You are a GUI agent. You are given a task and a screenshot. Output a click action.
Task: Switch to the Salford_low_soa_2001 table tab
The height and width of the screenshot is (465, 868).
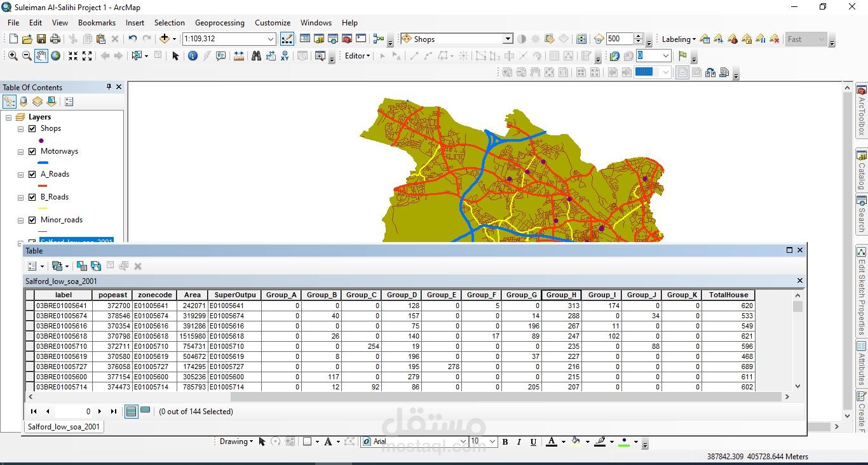[63, 427]
